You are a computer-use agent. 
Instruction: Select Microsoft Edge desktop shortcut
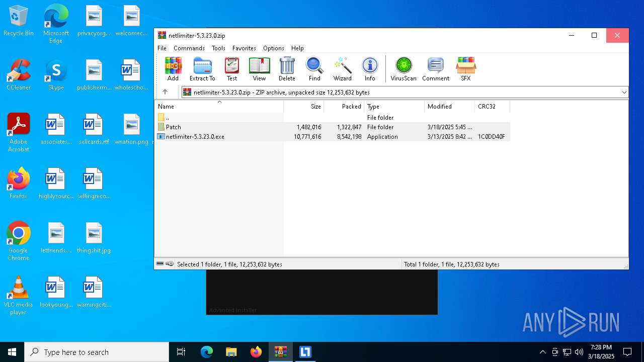tap(56, 24)
